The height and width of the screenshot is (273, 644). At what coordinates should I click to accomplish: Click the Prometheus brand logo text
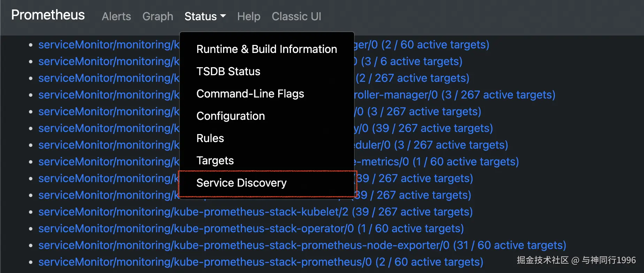click(x=48, y=15)
